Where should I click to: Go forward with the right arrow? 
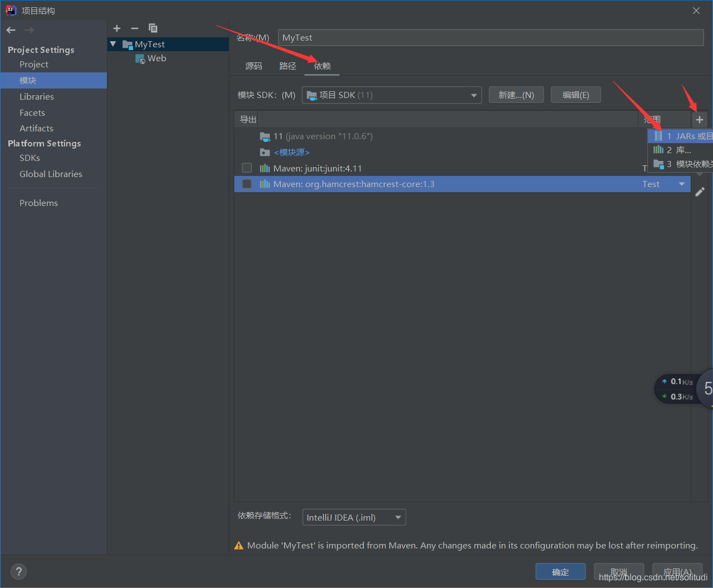[29, 30]
